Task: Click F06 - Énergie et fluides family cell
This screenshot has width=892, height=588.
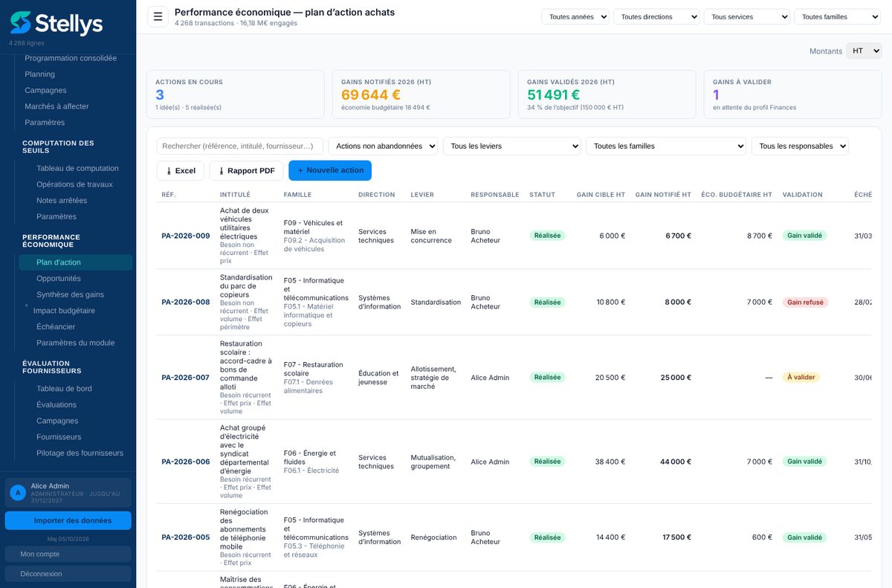Action: click(x=310, y=457)
